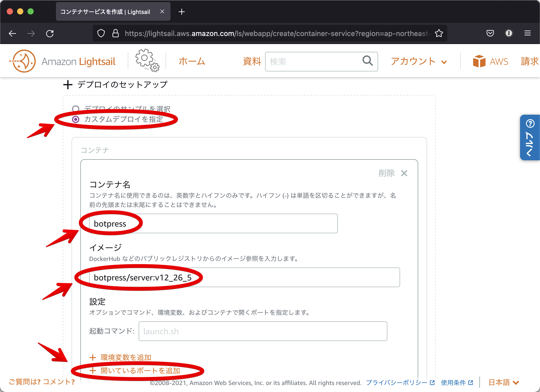The width and height of the screenshot is (540, 392).
Task: Click the Amazon Lightsail logo
Action: 62,61
